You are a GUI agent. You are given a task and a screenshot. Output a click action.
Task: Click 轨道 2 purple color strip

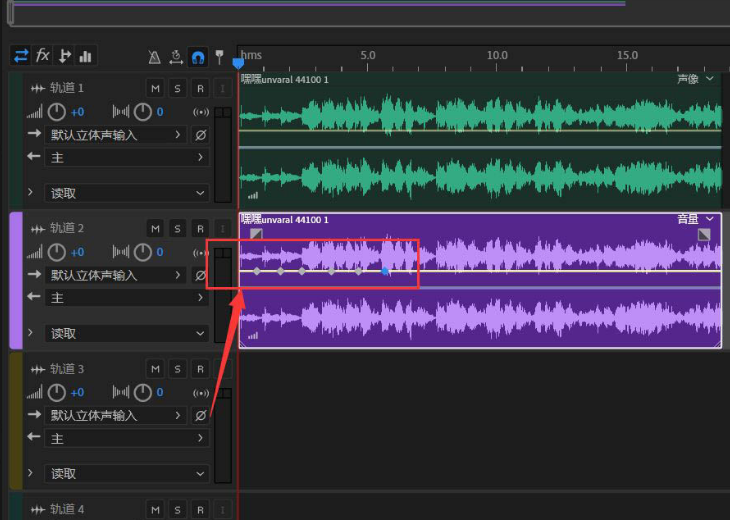[x=16, y=280]
